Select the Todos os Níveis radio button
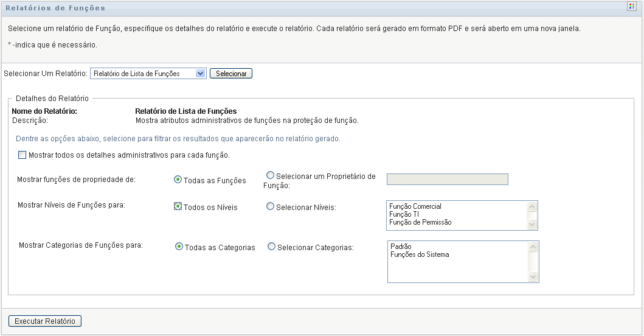Image resolution: width=644 pixels, height=336 pixels. click(x=178, y=206)
